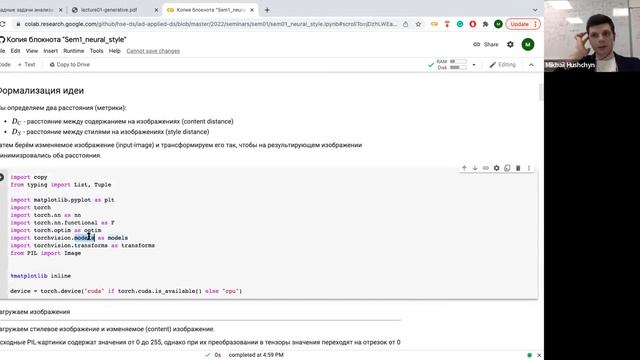Click the Chrome profile avatar in toolbar
The height and width of the screenshot is (360, 640).
pos(498,24)
